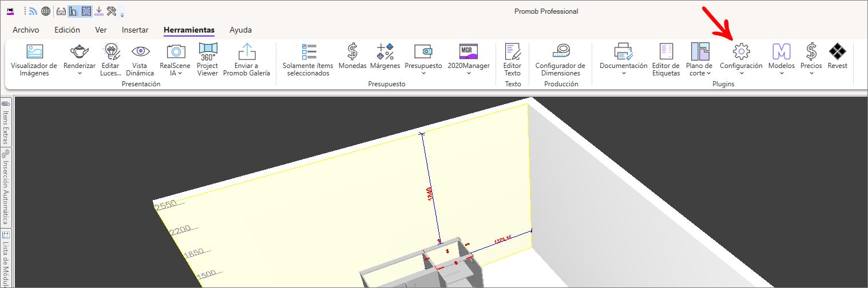Select the Herramientas tab
The image size is (868, 288).
tap(189, 30)
